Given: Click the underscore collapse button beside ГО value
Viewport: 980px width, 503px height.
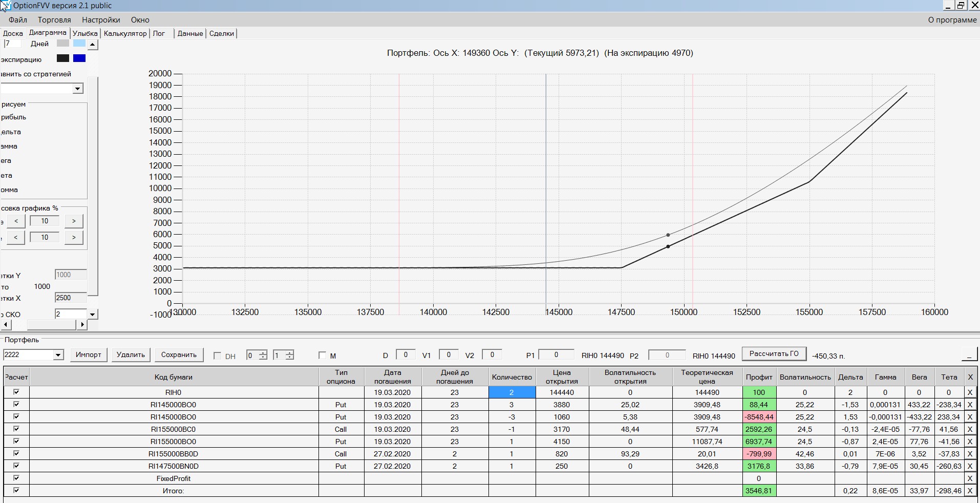Looking at the screenshot, I should 969,354.
